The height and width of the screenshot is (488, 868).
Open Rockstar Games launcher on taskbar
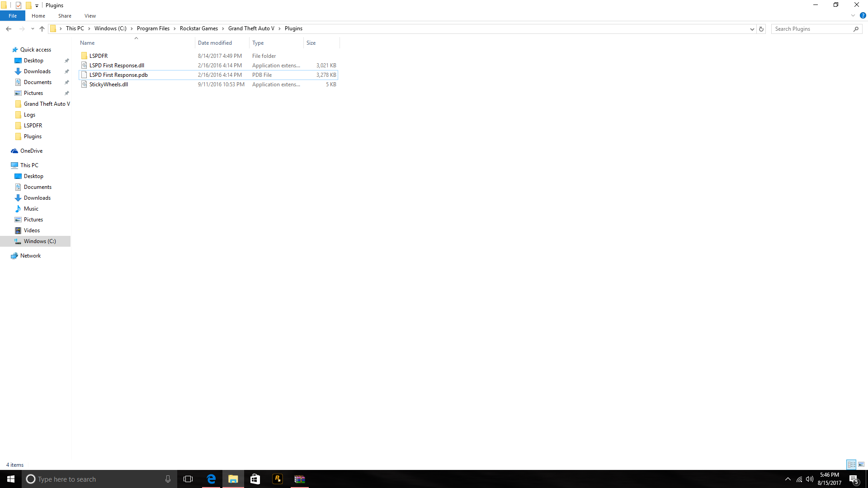[278, 479]
